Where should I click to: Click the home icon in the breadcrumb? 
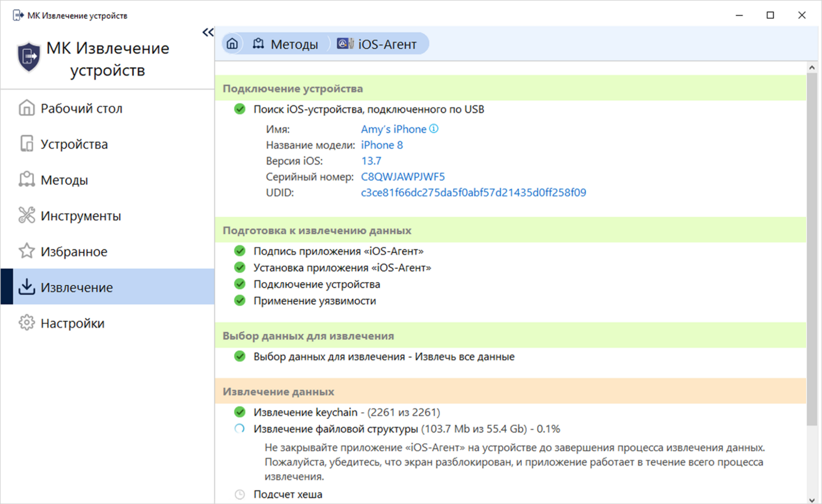click(x=232, y=44)
